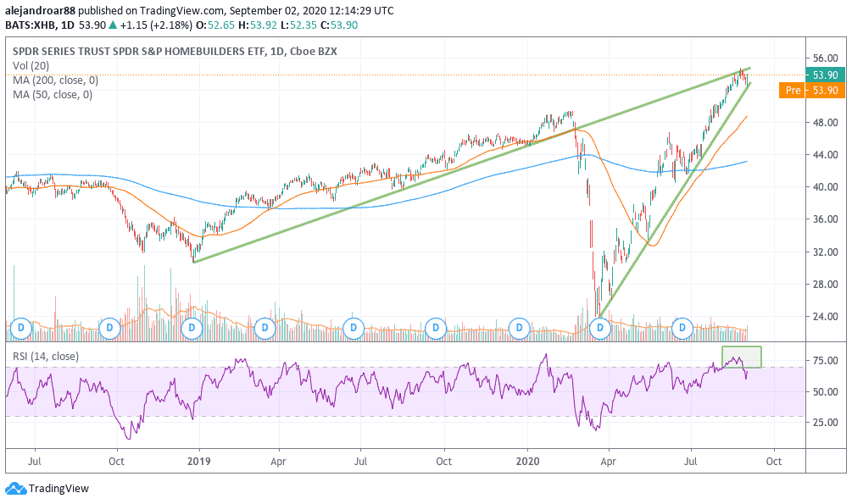
Task: Click the RSI 50.00 axis label
Action: 825,391
